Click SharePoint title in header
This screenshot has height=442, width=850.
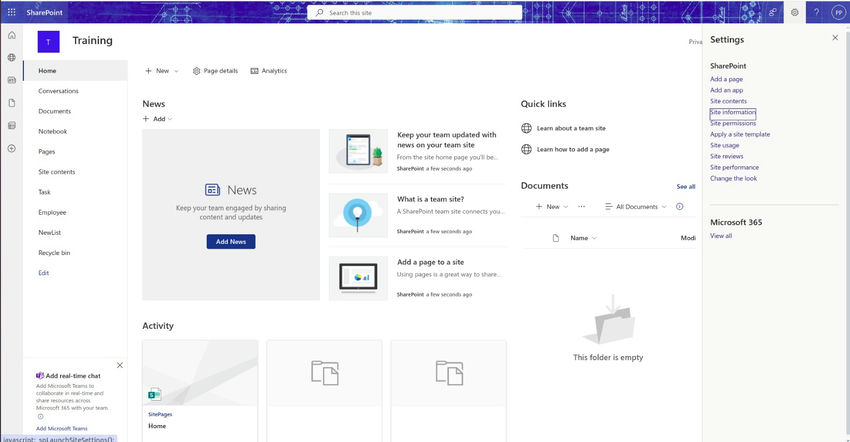point(44,12)
